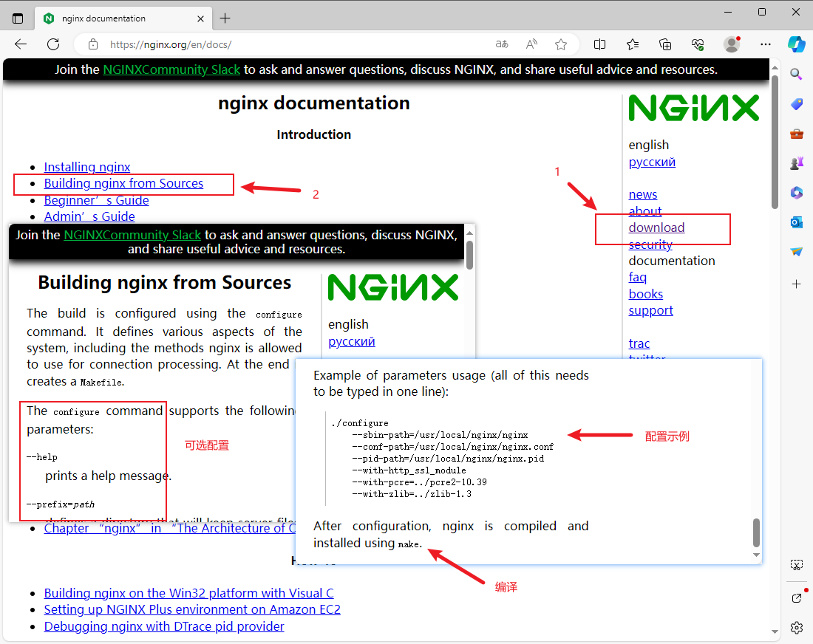Click the main page vertical scrollbar thumb
Image resolution: width=813 pixels, height=644 pixels.
775,142
